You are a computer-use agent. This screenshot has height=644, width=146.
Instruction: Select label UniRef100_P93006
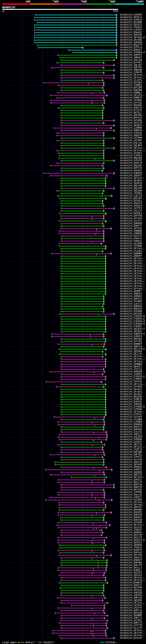131,382
